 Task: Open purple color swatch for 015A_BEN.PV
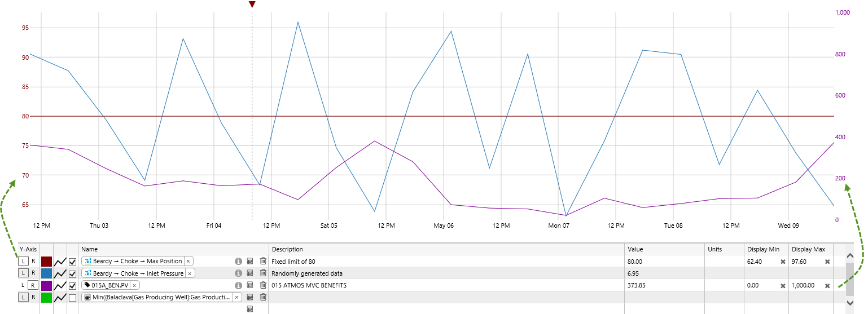(x=46, y=285)
